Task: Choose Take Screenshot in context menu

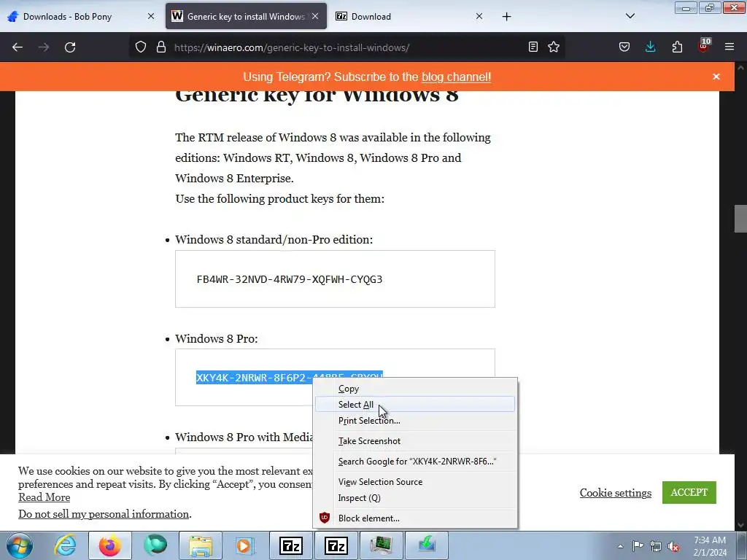Action: [x=415, y=441]
